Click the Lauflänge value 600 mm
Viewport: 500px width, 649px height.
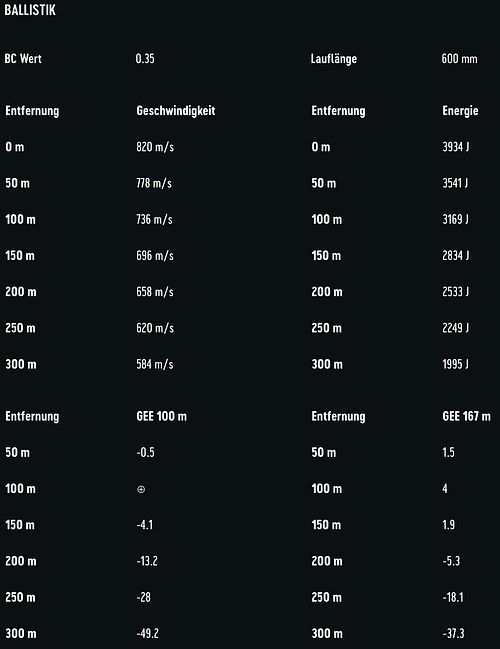(459, 58)
